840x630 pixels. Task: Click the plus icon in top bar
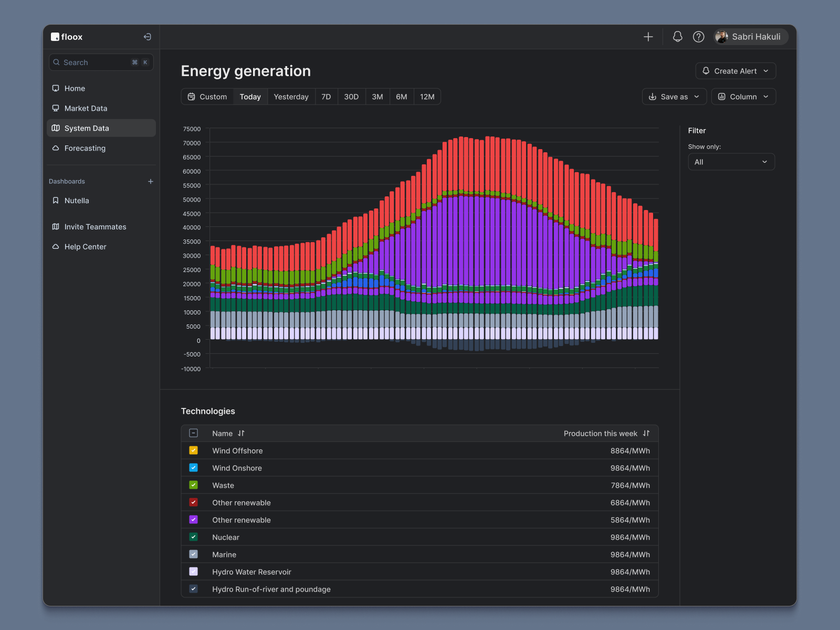(x=648, y=37)
